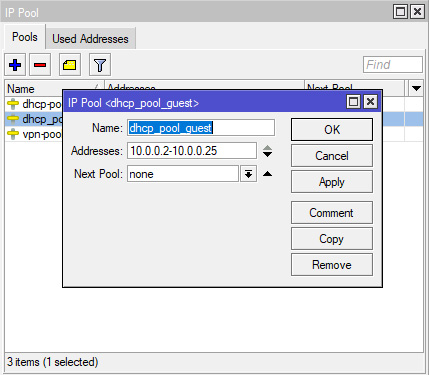
Task: Click the Apply button
Action: pyautogui.click(x=332, y=182)
